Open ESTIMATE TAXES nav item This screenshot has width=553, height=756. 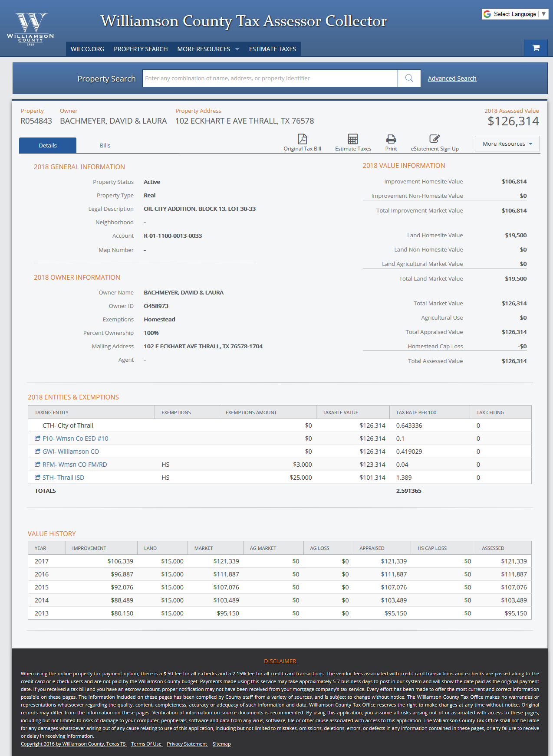(x=273, y=49)
